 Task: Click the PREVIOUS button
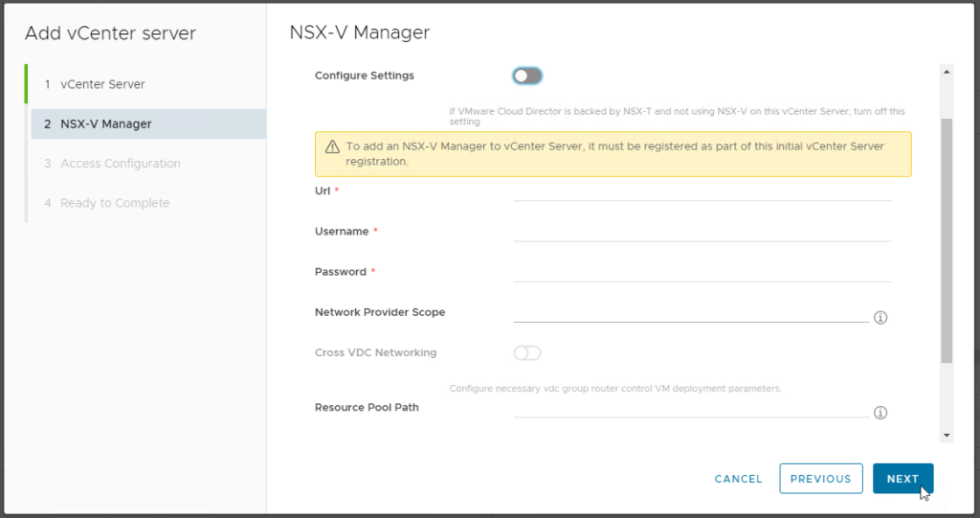pyautogui.click(x=820, y=479)
